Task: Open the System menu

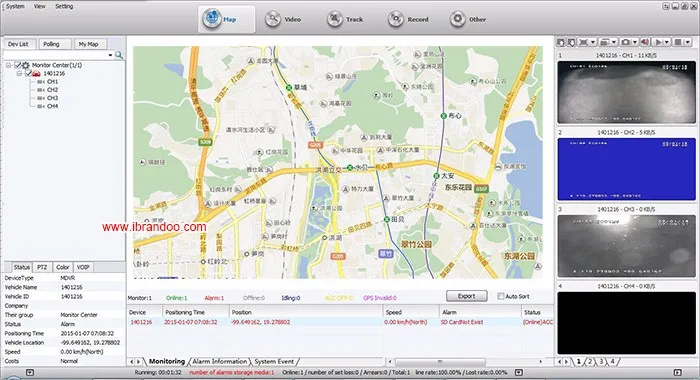Action: click(15, 6)
